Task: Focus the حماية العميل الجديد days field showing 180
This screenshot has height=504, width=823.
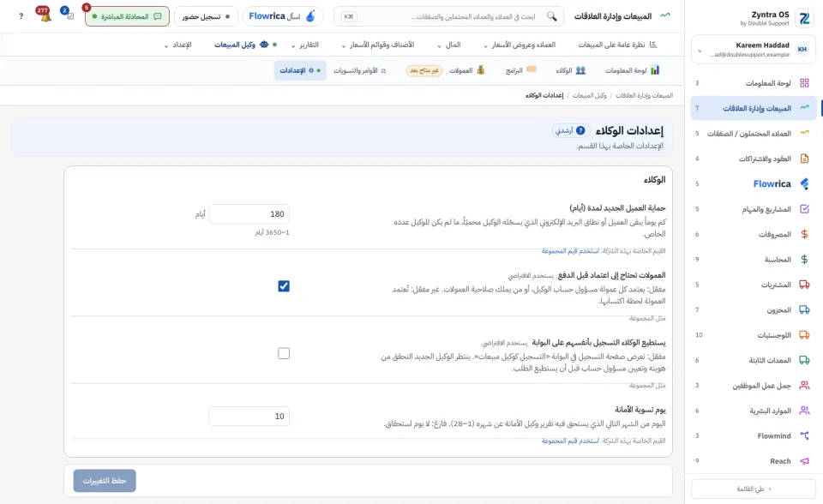Action: pyautogui.click(x=249, y=214)
